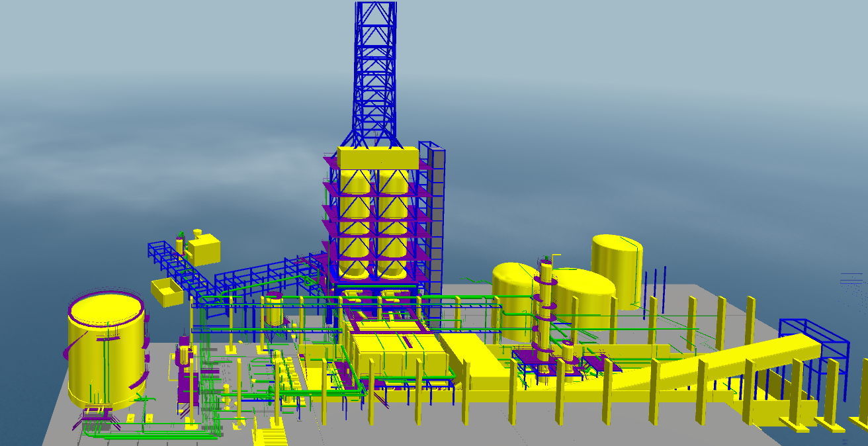Click the yellow equipment unit on blue walkway
Viewport: 868px width, 446px height.
point(205,249)
